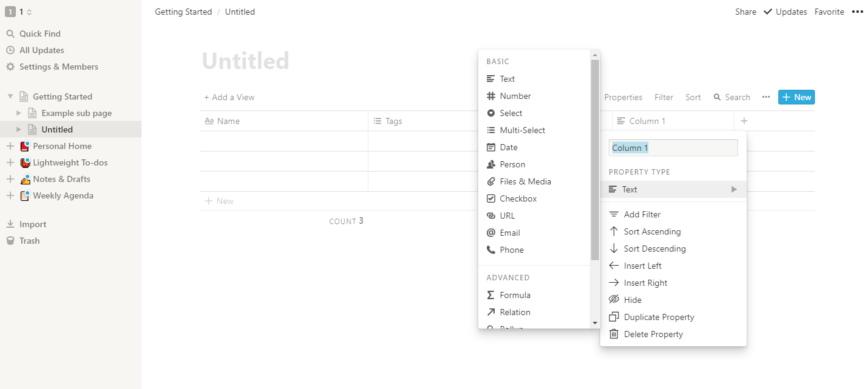This screenshot has height=389, width=868.
Task: Click Delete Property trash icon
Action: click(614, 334)
